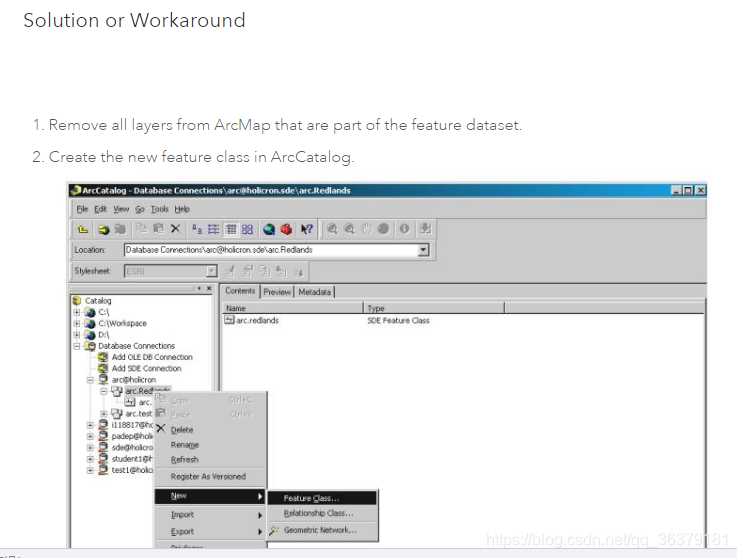This screenshot has height=558, width=737.
Task: Open the View menu
Action: (121, 209)
